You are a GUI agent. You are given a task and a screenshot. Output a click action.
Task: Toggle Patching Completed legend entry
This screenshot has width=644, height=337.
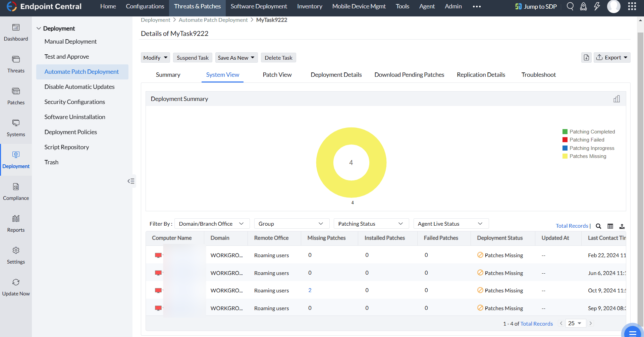click(x=592, y=132)
